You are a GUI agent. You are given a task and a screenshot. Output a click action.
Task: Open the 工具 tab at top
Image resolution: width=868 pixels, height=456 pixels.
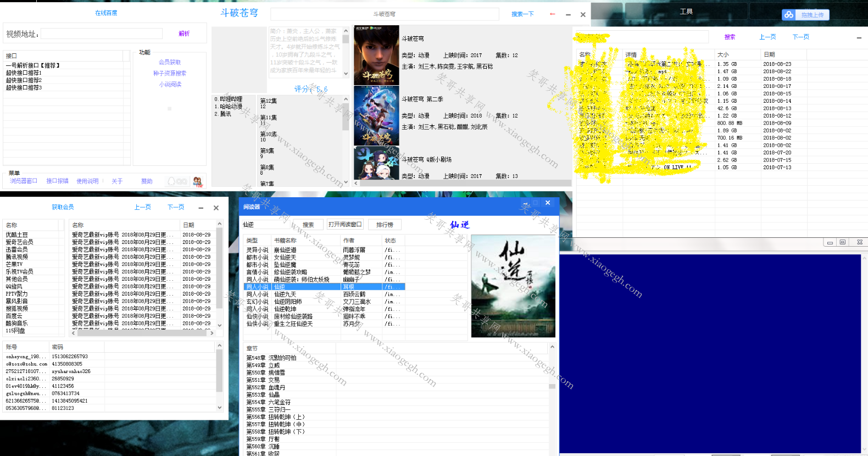(686, 12)
